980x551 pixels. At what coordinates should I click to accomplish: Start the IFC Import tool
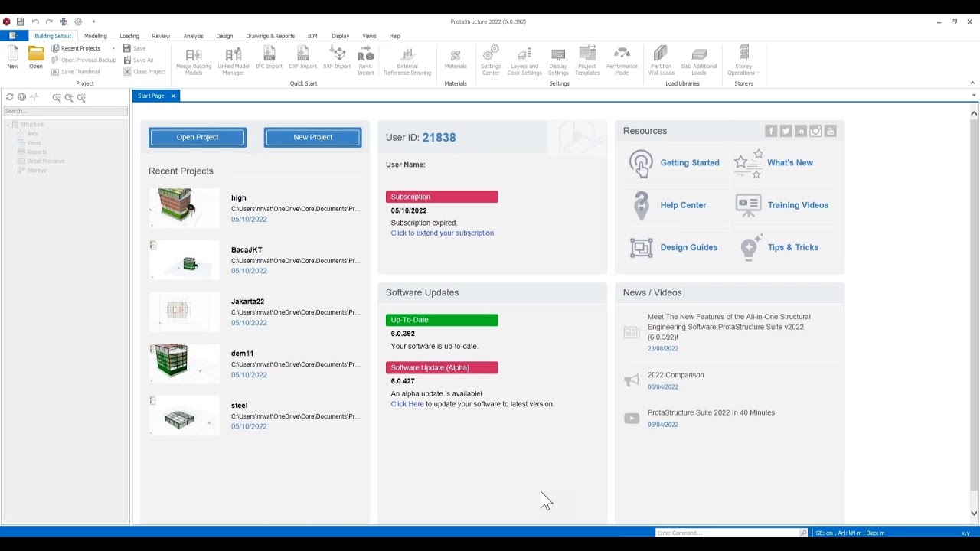click(x=269, y=58)
